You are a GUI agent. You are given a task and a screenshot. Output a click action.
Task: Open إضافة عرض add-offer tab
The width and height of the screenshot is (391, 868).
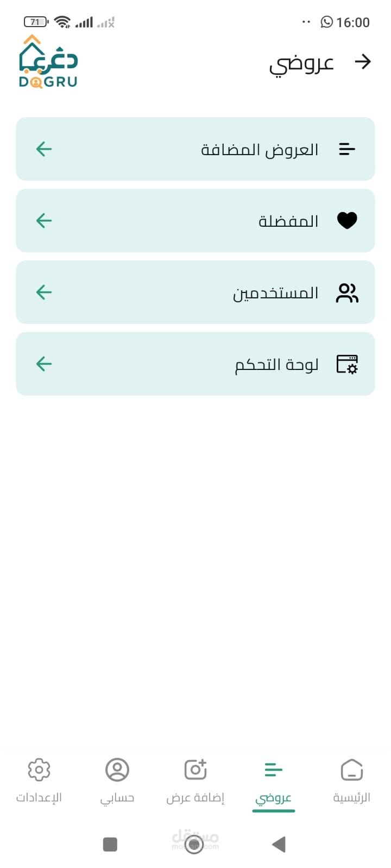(195, 780)
